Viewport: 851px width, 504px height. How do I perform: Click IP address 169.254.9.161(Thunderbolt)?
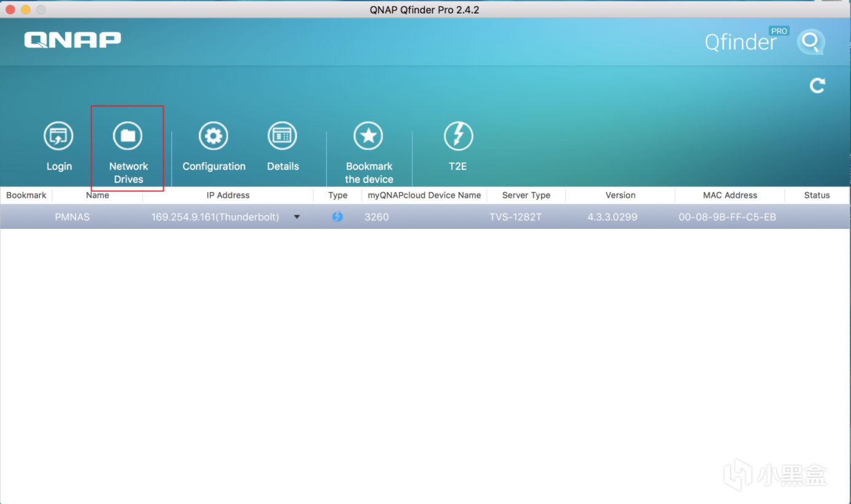[216, 217]
